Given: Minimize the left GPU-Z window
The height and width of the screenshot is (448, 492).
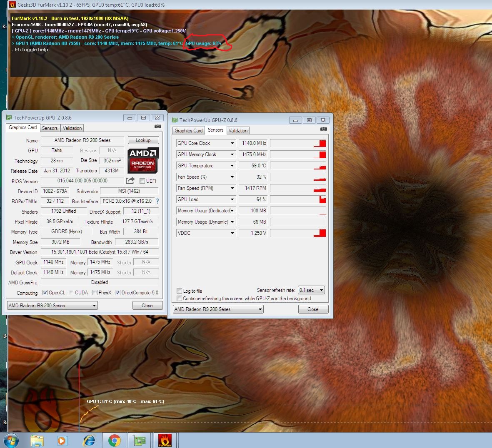Looking at the screenshot, I should pos(130,117).
